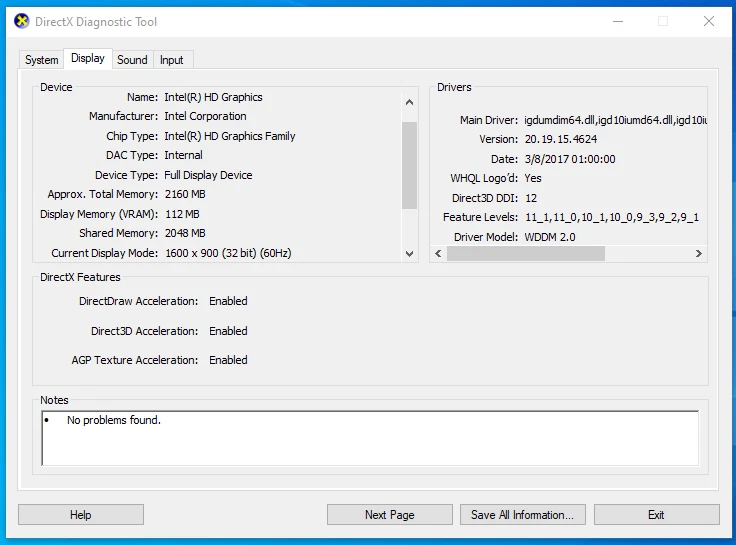
Task: Switch to the System tab
Action: 41,60
